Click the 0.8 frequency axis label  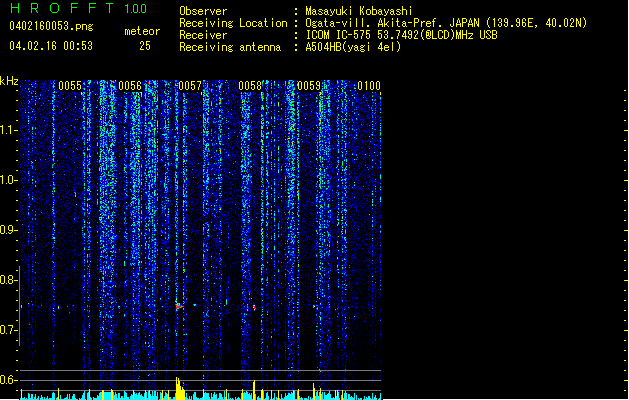8,280
